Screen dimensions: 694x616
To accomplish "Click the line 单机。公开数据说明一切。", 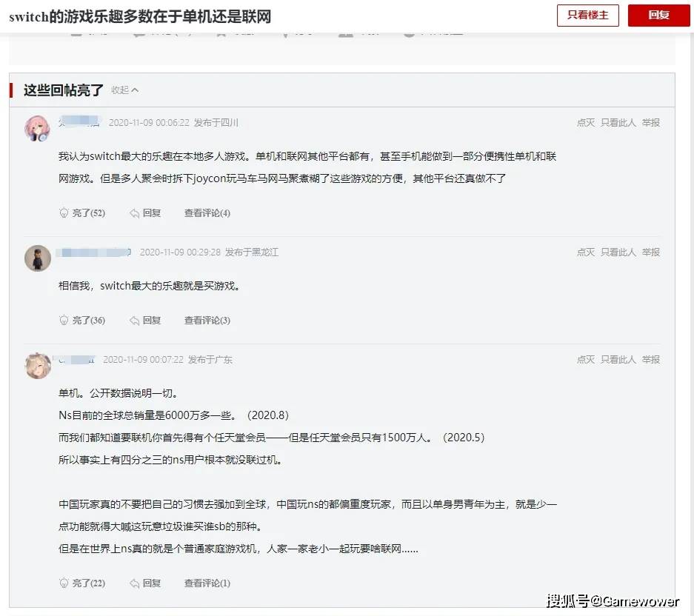I will (x=119, y=393).
